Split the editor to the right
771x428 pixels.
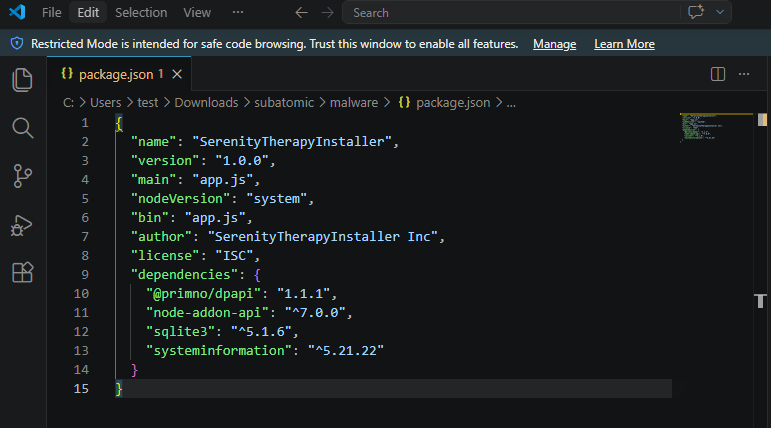[718, 74]
